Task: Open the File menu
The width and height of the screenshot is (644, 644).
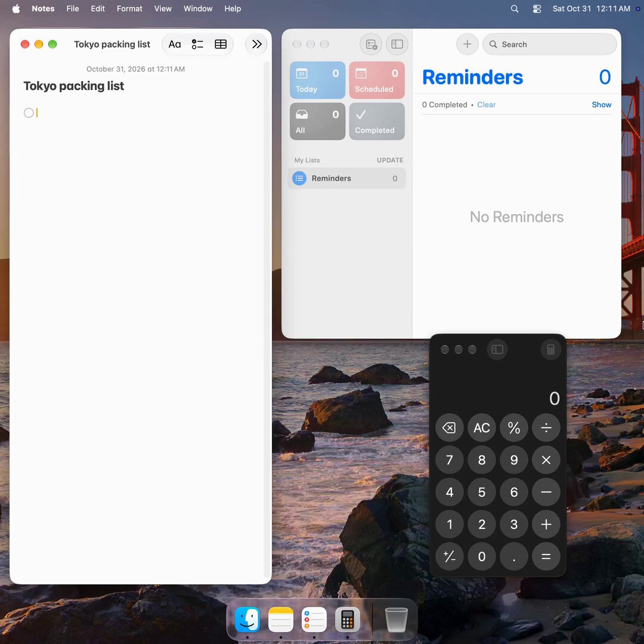Action: tap(73, 8)
